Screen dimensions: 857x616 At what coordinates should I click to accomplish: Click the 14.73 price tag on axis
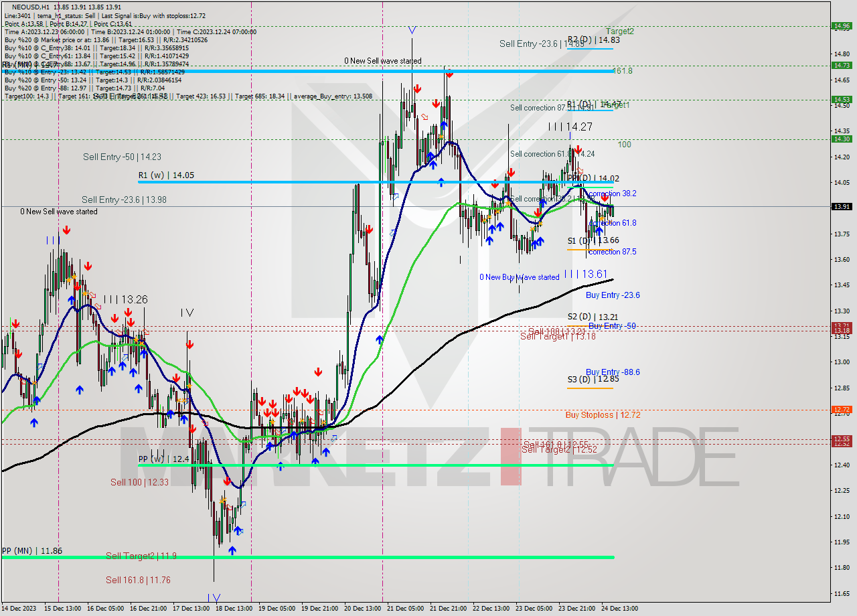pyautogui.click(x=842, y=65)
